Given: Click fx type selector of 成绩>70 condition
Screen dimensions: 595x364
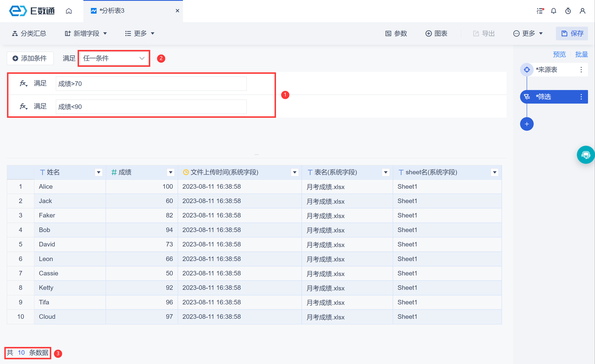Looking at the screenshot, I should 23,83.
